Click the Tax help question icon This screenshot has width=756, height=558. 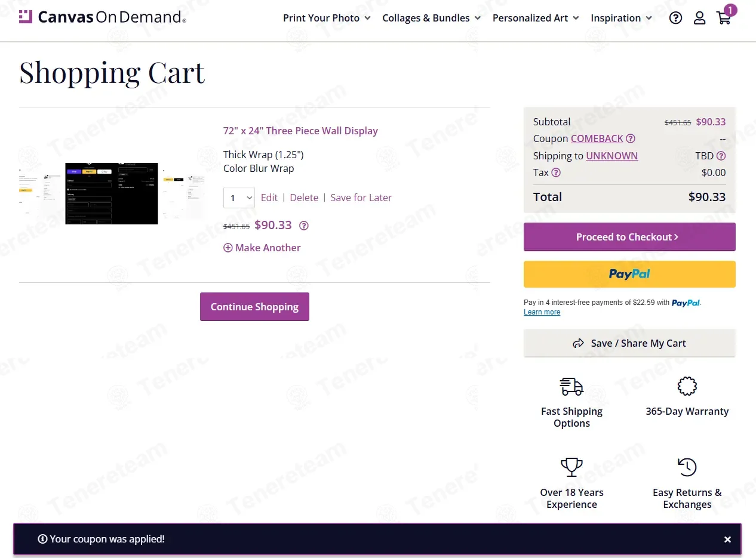click(556, 172)
